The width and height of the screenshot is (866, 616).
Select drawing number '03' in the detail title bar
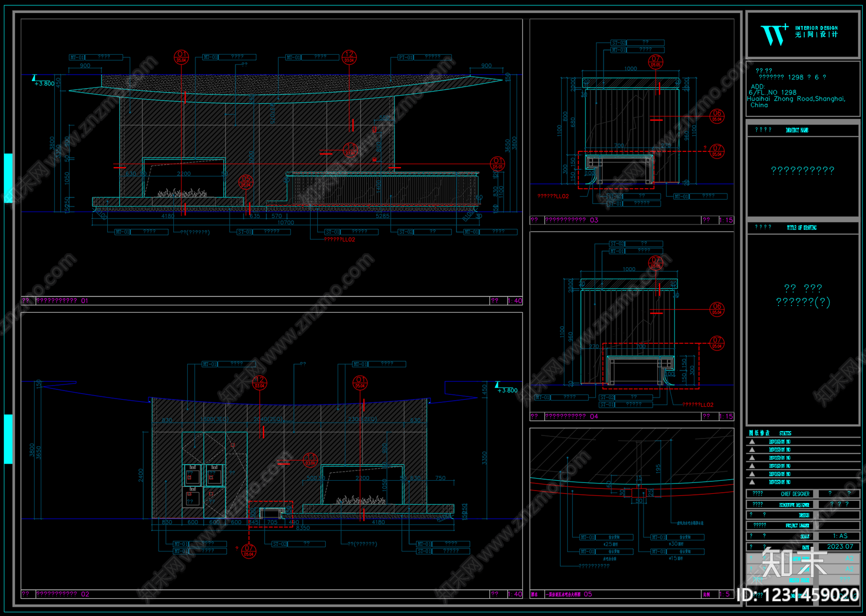point(594,220)
